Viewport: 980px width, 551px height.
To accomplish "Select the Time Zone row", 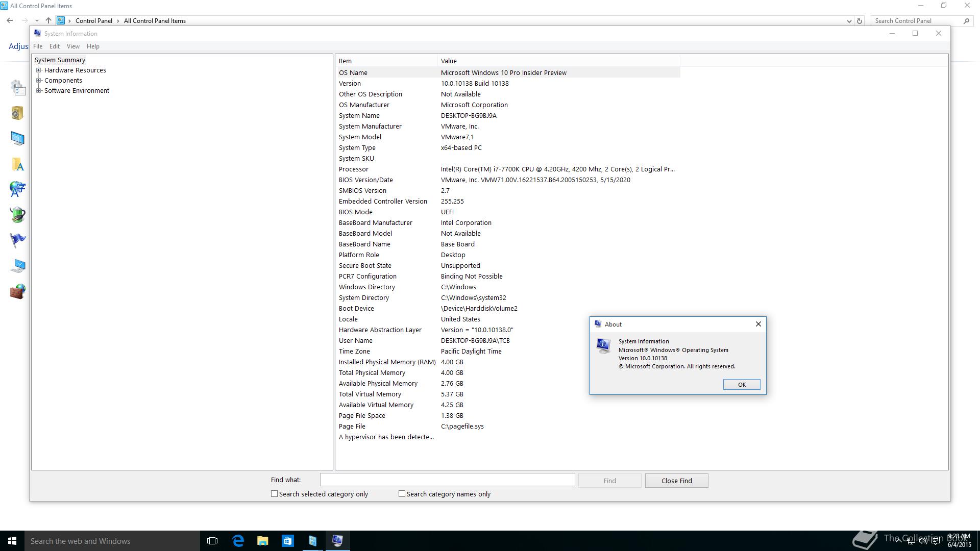I will click(x=508, y=351).
